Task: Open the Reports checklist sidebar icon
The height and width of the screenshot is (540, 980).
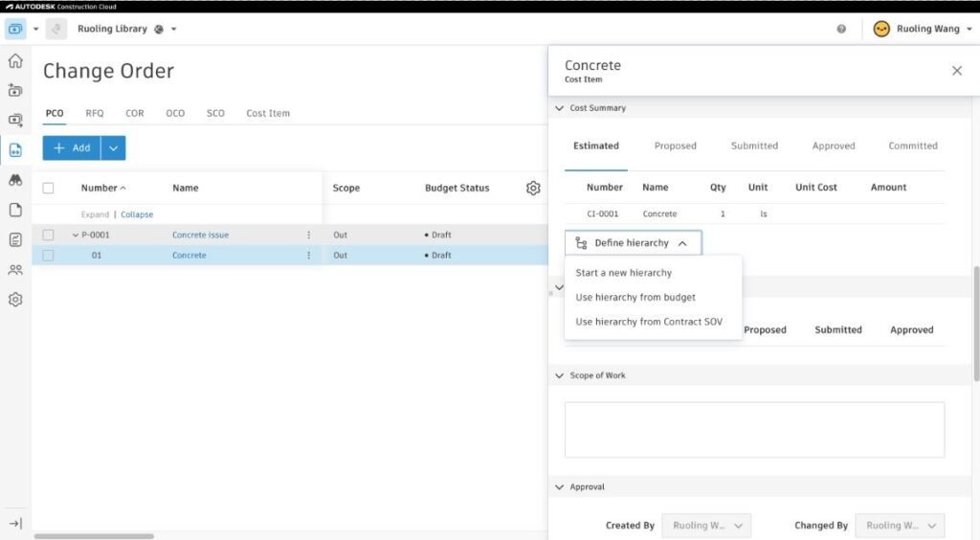Action: [x=15, y=239]
